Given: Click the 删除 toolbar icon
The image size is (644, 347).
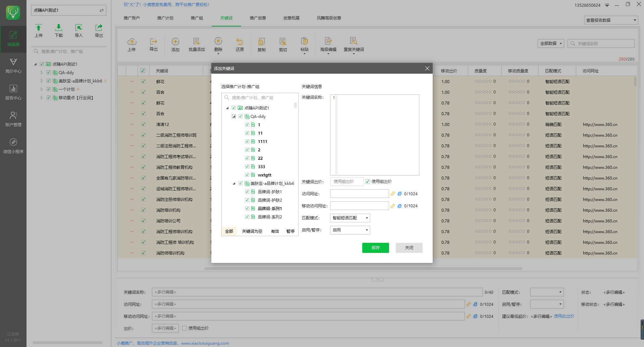Looking at the screenshot, I should (218, 45).
